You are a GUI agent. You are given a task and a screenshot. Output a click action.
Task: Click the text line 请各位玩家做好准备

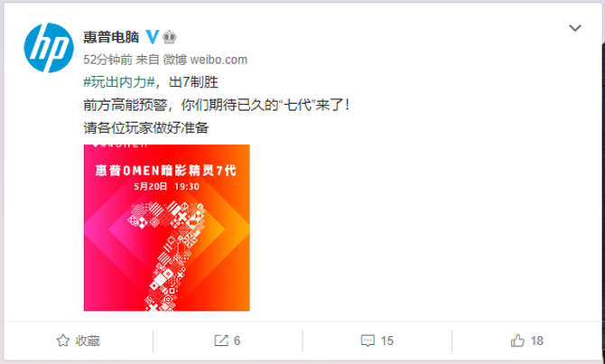(x=146, y=127)
